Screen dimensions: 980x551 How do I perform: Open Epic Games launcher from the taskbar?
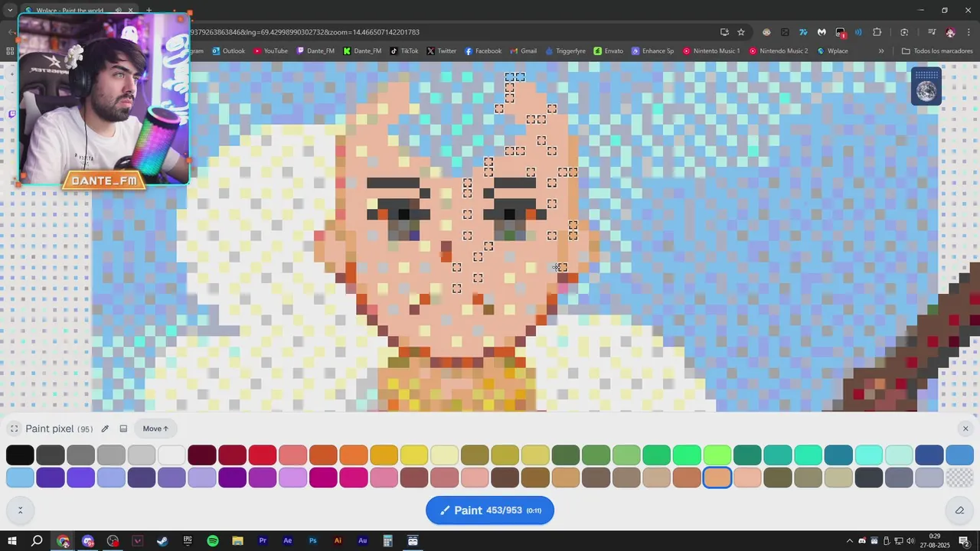tap(188, 541)
